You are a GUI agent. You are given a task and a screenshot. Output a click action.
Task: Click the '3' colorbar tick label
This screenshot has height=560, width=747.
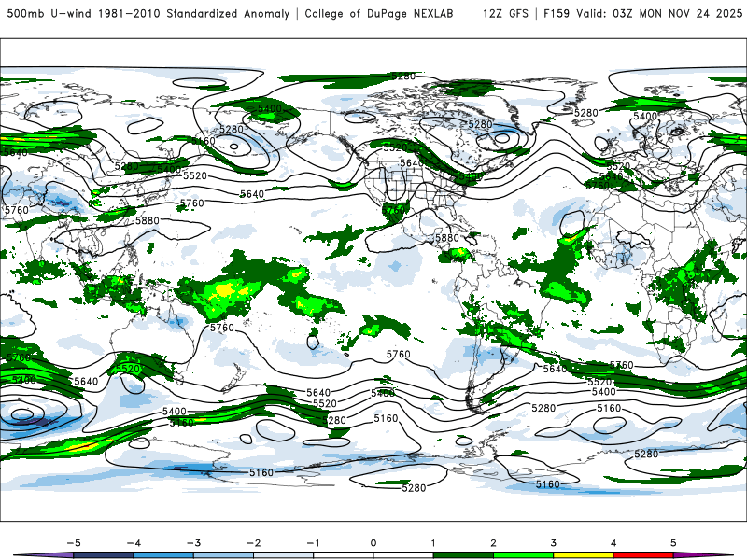[x=554, y=543]
